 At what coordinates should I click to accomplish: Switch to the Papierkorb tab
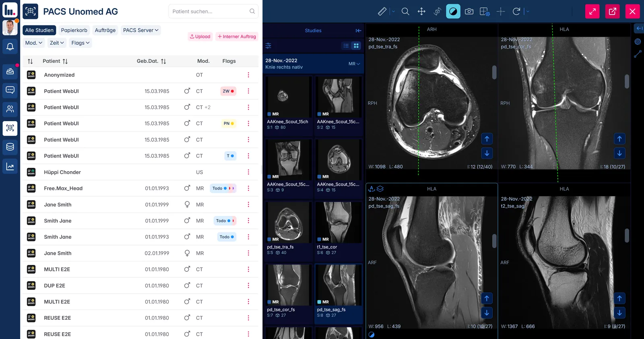tap(74, 30)
